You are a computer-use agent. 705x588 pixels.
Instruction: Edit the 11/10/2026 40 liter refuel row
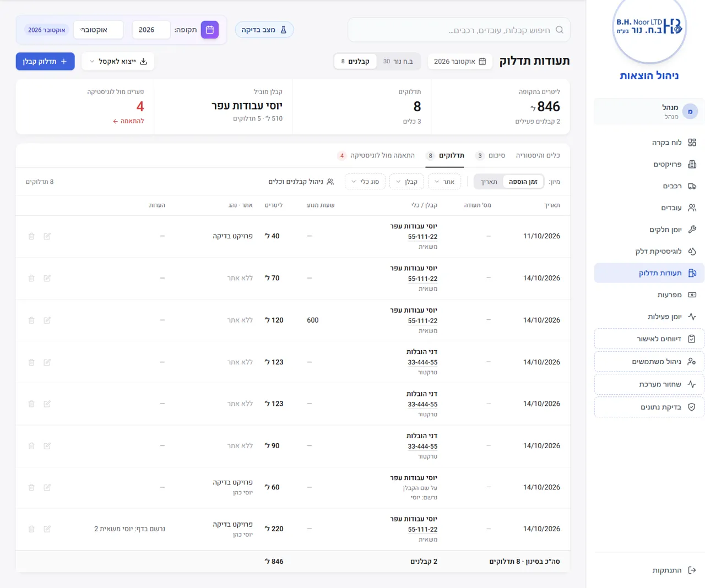47,236
